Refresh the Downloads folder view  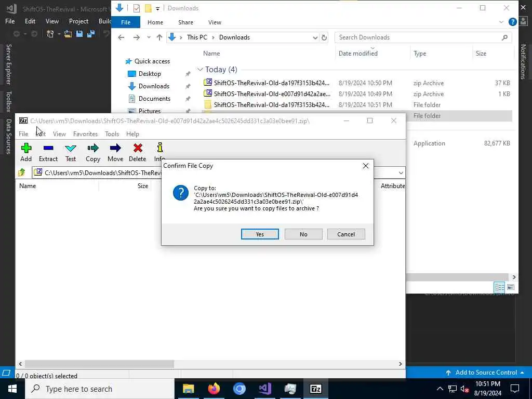coord(324,37)
